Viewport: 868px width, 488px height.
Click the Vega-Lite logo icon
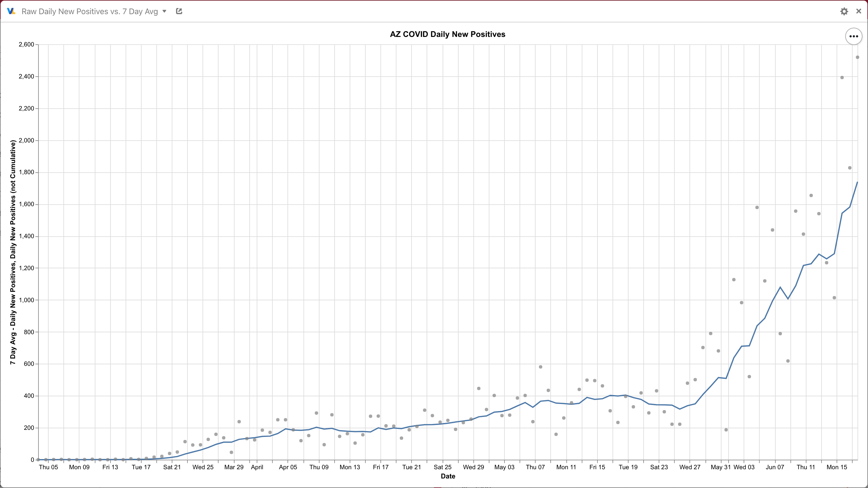(x=11, y=11)
